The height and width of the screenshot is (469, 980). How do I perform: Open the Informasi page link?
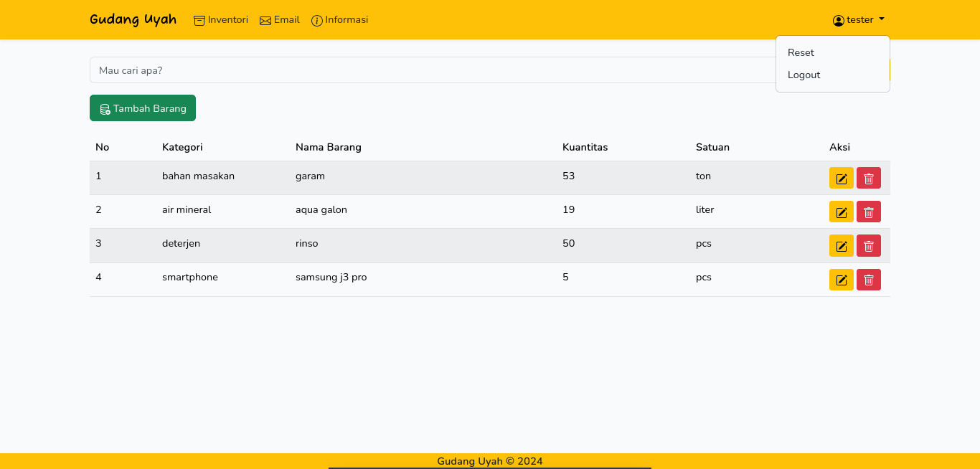[x=340, y=20]
